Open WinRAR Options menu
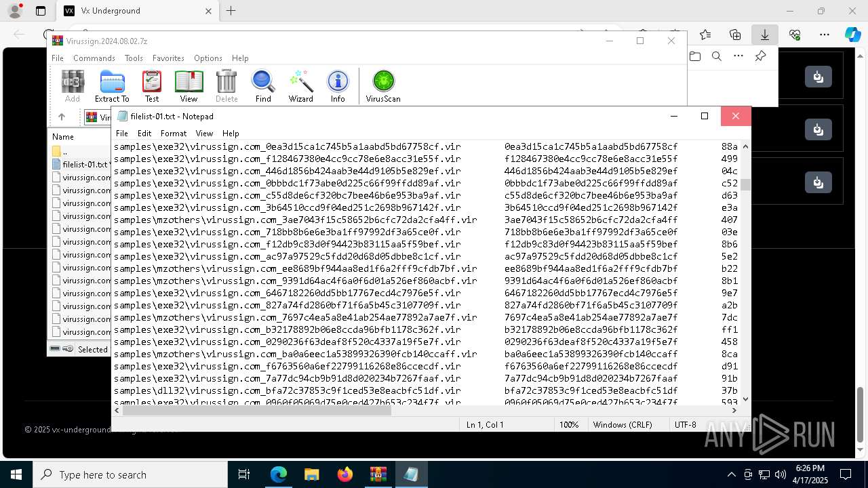The height and width of the screenshot is (488, 868). tap(208, 58)
